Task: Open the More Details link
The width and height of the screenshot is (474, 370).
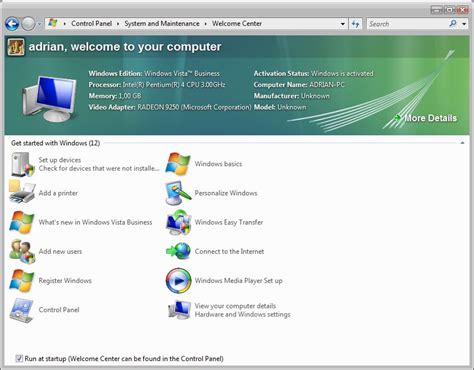Action: point(430,118)
